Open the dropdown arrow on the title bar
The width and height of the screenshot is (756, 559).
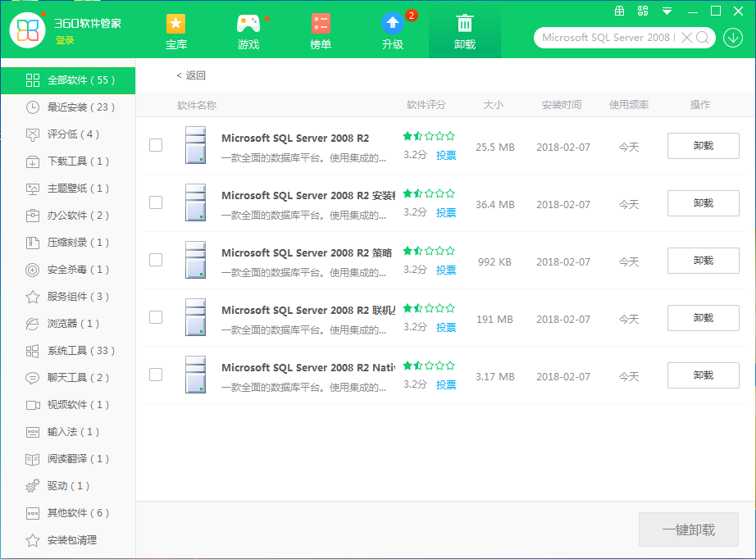pos(667,11)
